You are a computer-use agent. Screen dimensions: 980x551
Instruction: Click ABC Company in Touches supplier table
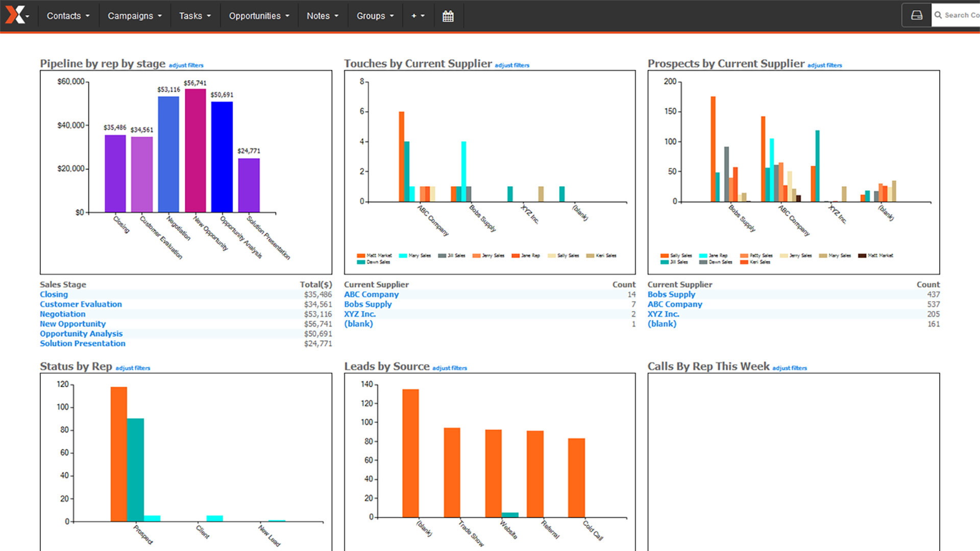371,294
